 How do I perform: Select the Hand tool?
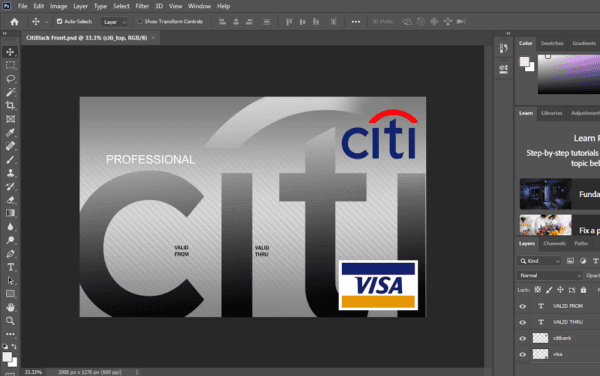click(x=10, y=307)
